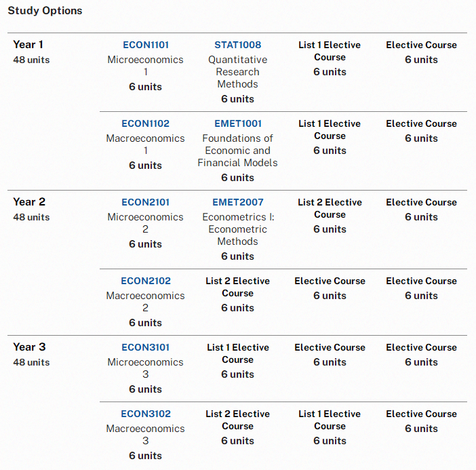Open the ECON3101 course link

coord(145,347)
